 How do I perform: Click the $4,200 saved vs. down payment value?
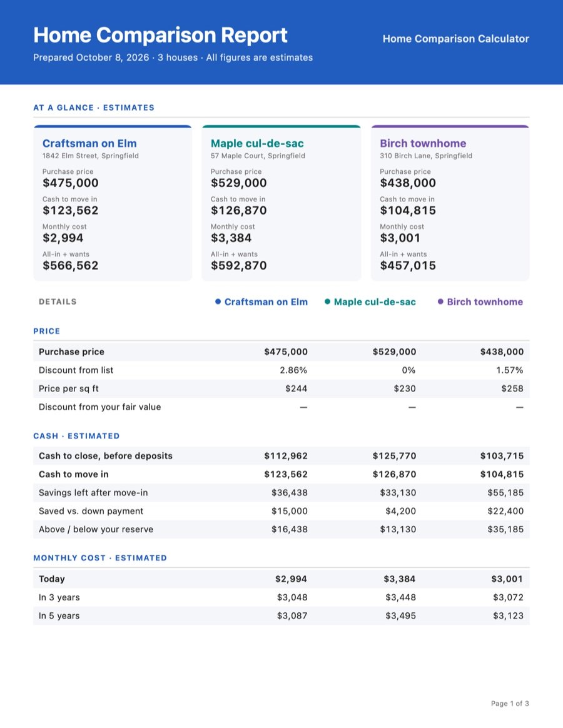point(401,511)
